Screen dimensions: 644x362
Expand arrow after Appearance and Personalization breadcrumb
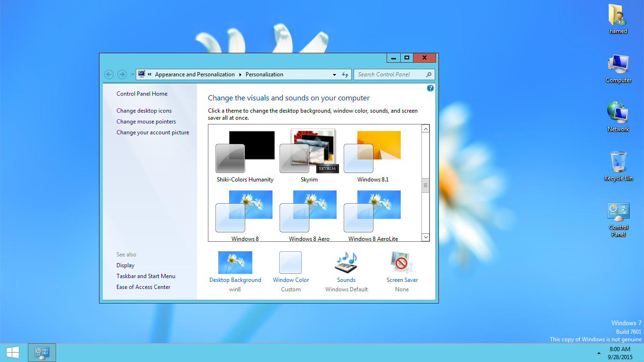click(240, 74)
